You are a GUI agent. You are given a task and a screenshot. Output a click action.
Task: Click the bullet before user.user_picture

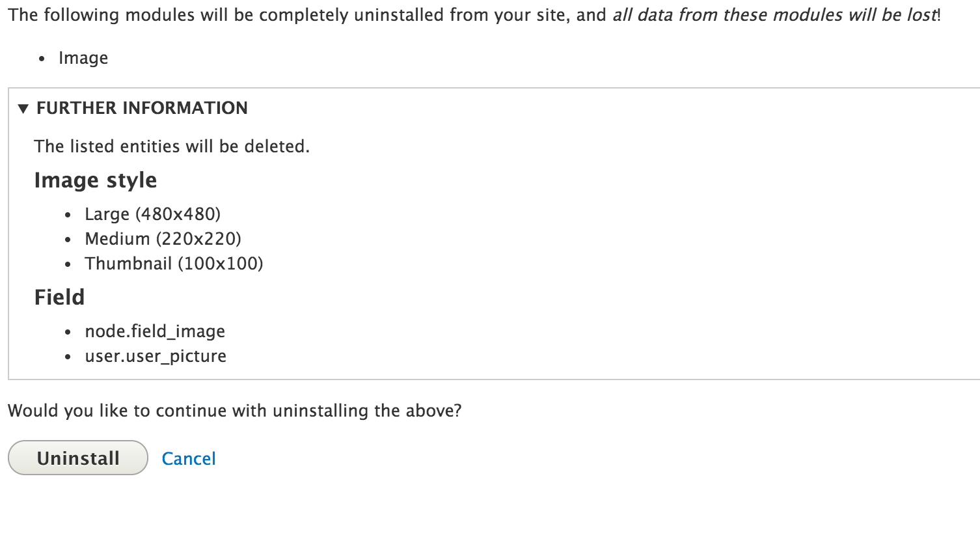coord(68,357)
